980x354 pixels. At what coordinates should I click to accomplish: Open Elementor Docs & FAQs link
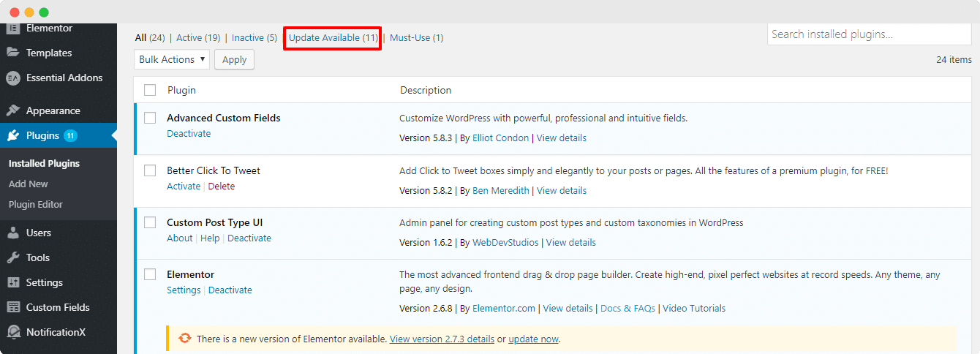coord(628,309)
